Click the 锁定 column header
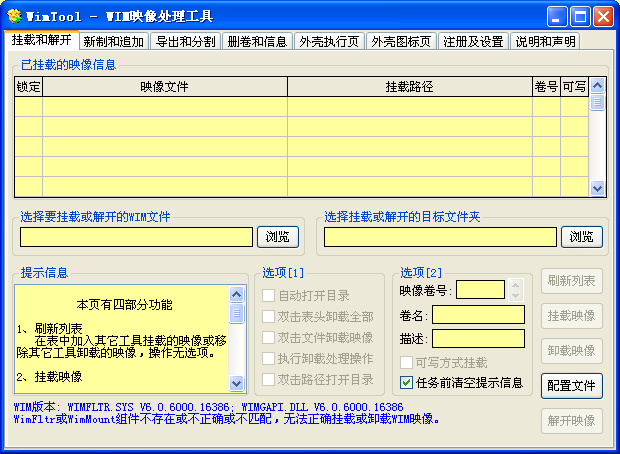 pos(28,87)
